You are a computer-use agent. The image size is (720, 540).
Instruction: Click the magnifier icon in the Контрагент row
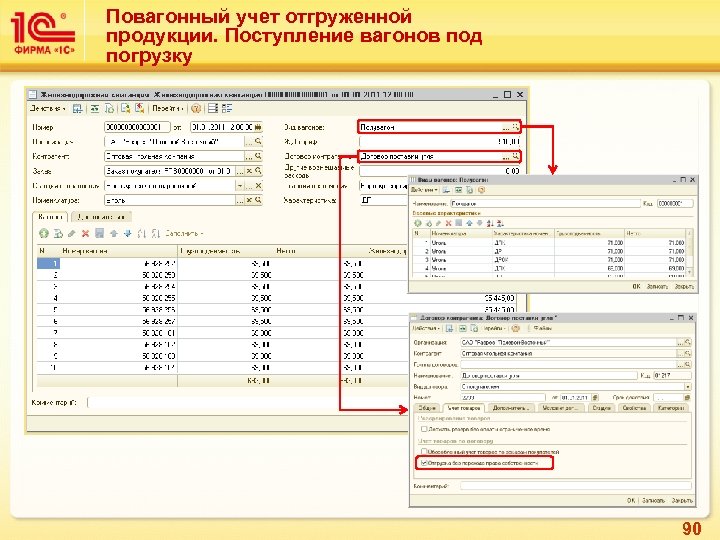[x=259, y=156]
